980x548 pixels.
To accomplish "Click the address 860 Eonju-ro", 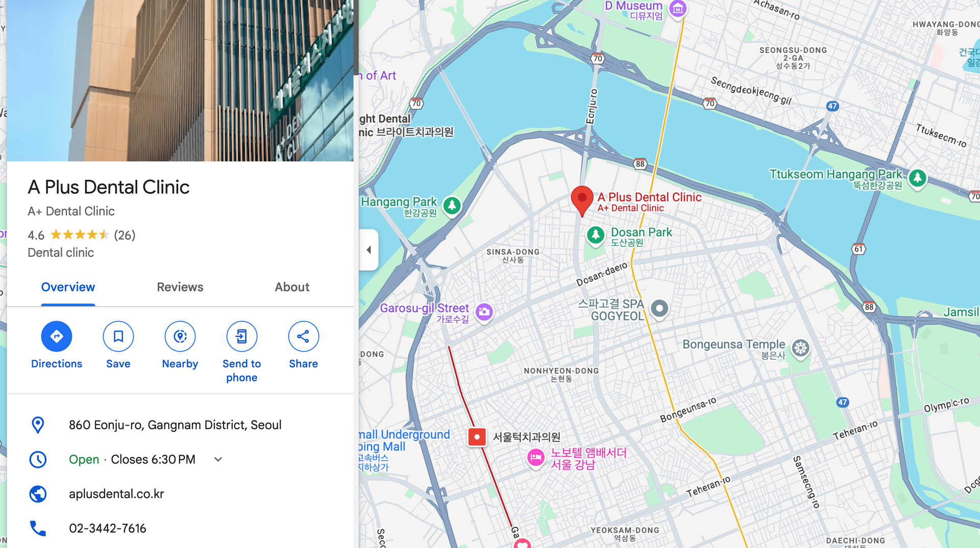I will coord(175,425).
